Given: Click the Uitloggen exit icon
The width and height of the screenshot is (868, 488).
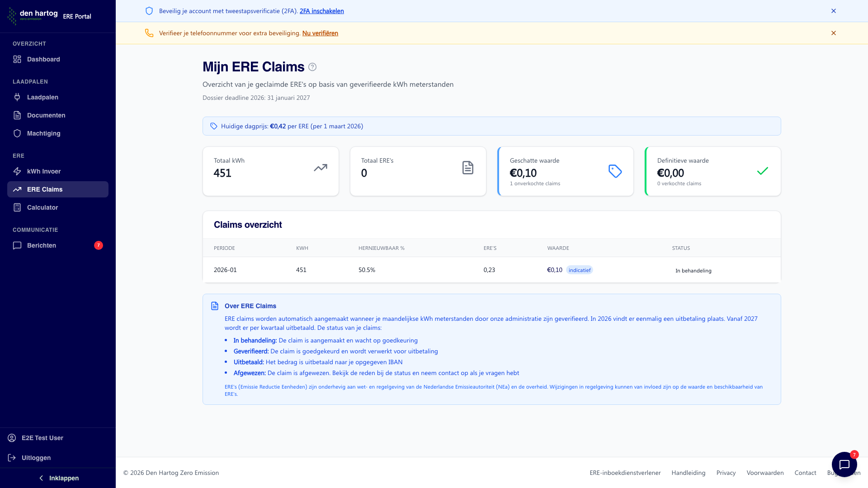Looking at the screenshot, I should coord(12,458).
